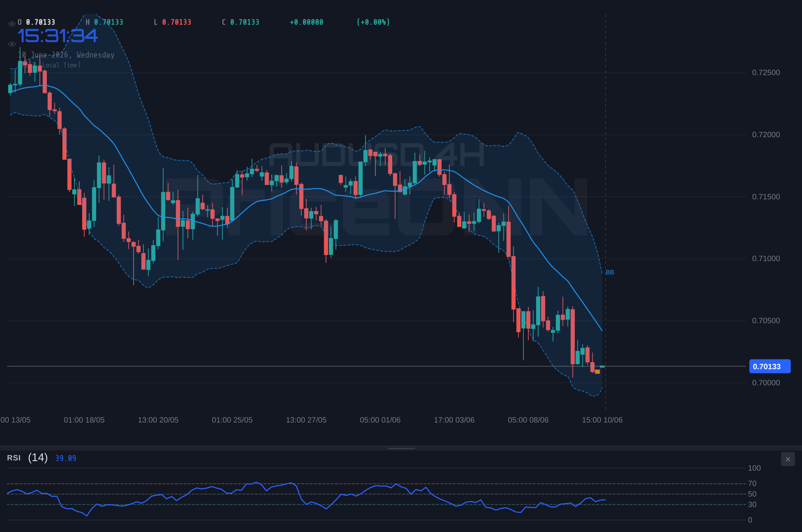Screen dimensions: 802x532
Task: Click the 15:00 10/06 time label
Action: pos(602,420)
